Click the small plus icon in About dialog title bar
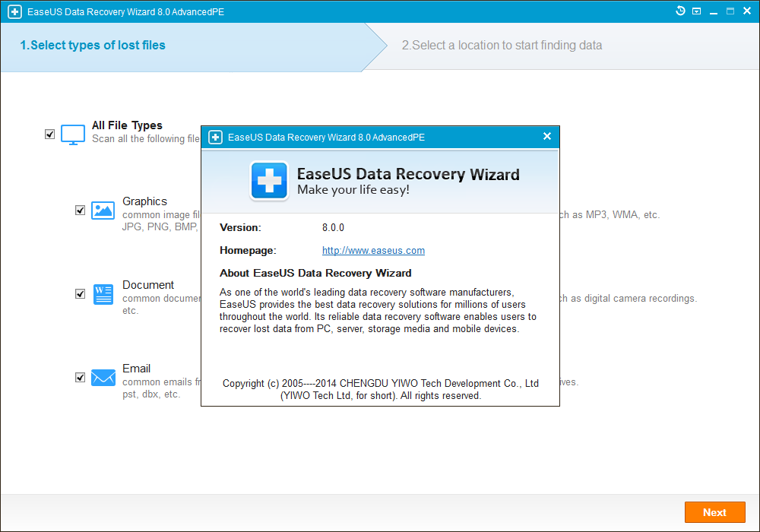The width and height of the screenshot is (760, 532). (x=215, y=137)
